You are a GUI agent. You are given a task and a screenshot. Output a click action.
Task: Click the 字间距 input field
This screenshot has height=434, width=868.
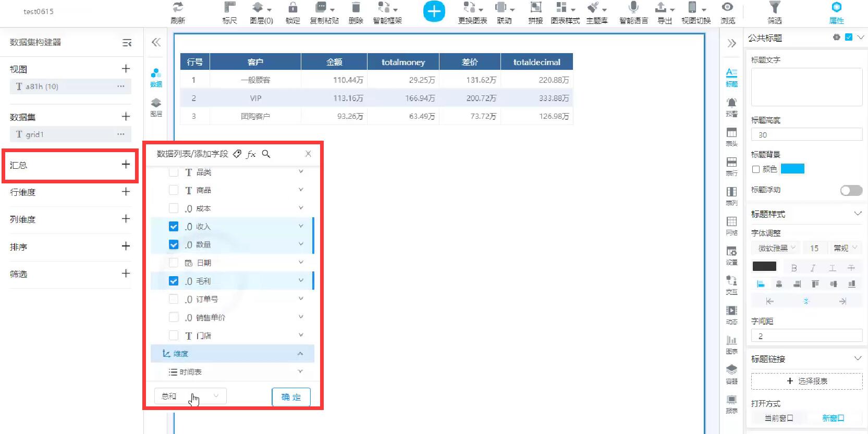click(x=806, y=336)
